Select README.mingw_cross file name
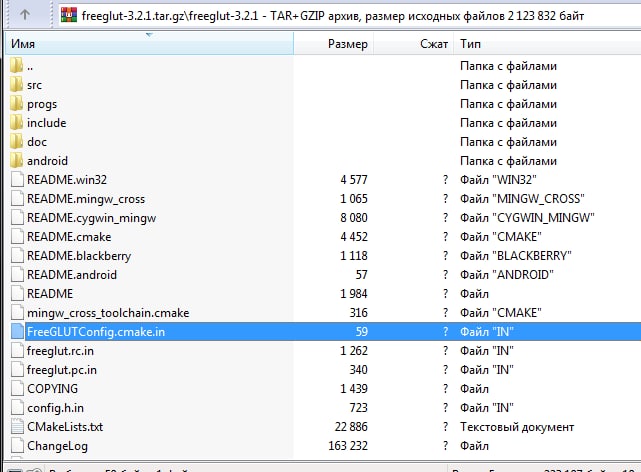641x472 pixels. [x=86, y=199]
